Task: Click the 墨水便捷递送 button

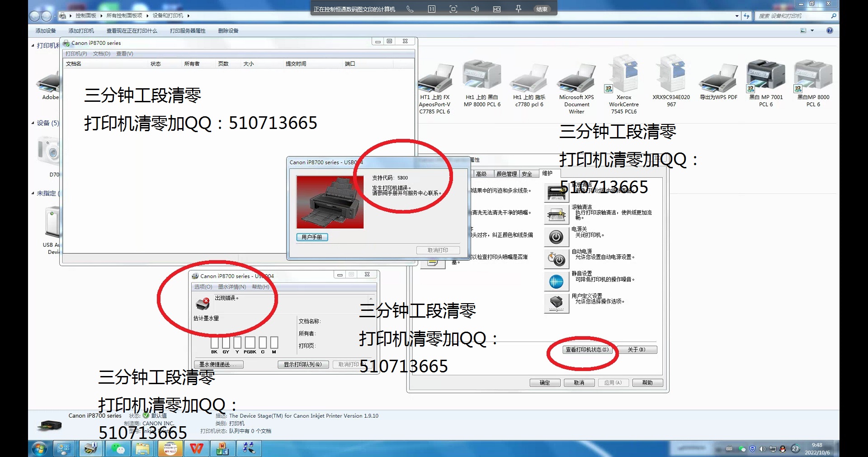Action: tap(219, 365)
